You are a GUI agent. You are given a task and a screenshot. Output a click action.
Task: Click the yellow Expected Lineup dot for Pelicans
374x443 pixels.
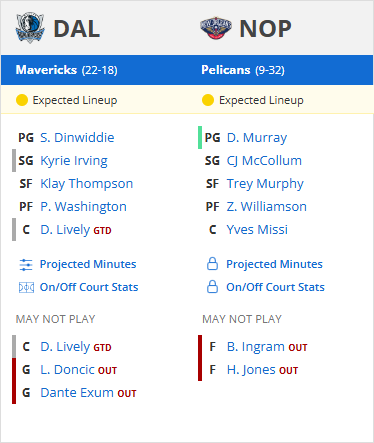click(x=208, y=100)
